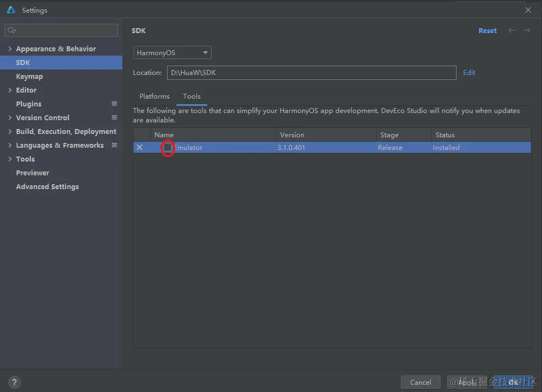
Task: Expand the Tools settings section
Action: (10, 159)
